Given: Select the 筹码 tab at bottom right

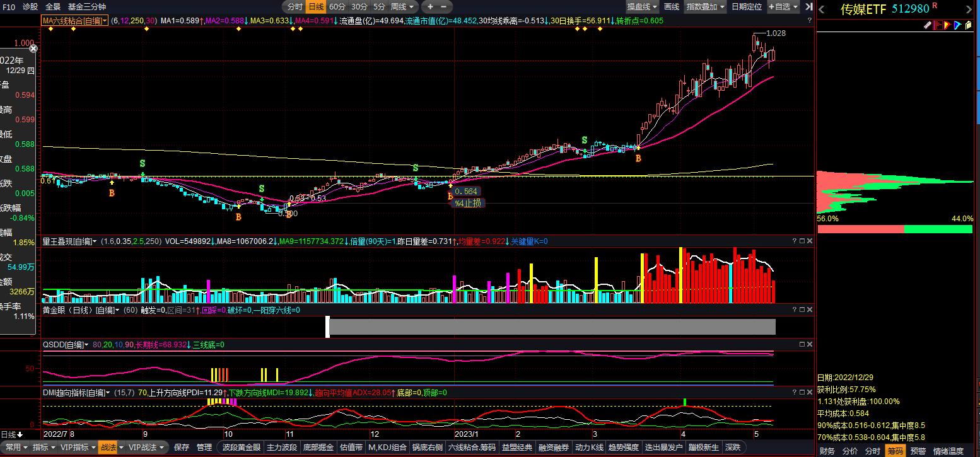Looking at the screenshot, I should click(895, 451).
